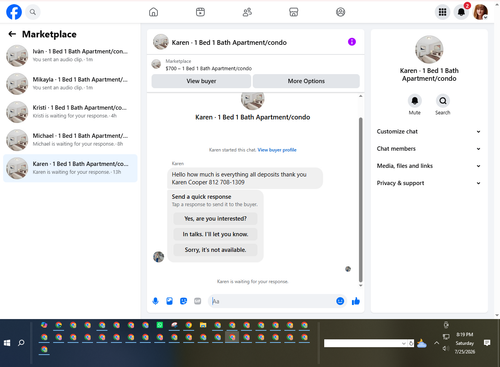500x367 pixels.
Task: Open Ivan's apartment conversation
Action: click(70, 56)
